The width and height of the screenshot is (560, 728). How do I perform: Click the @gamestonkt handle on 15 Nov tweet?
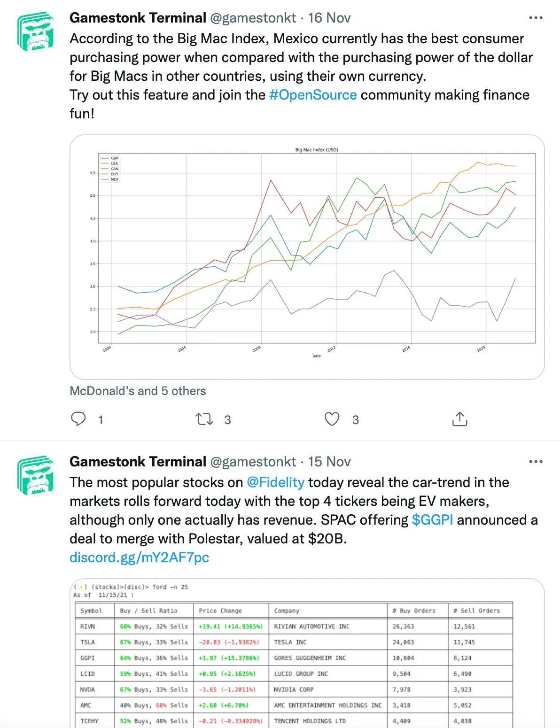(253, 462)
